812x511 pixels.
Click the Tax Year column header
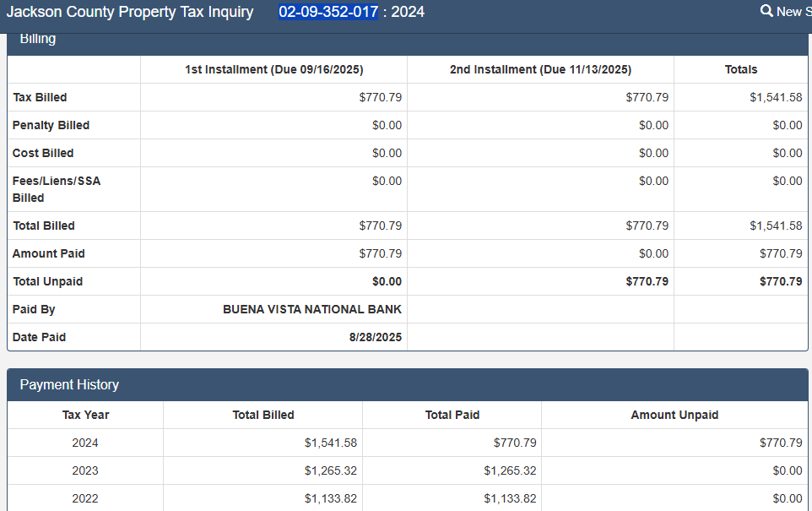point(85,415)
